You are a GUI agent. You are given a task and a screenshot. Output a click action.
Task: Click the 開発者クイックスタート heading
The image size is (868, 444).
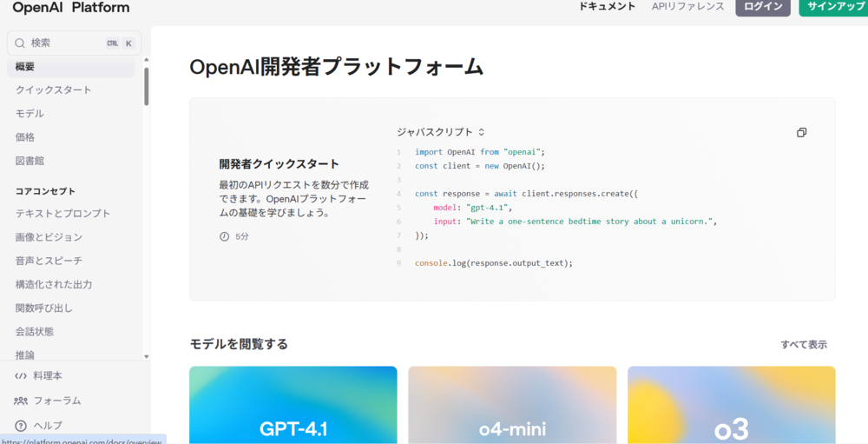279,164
